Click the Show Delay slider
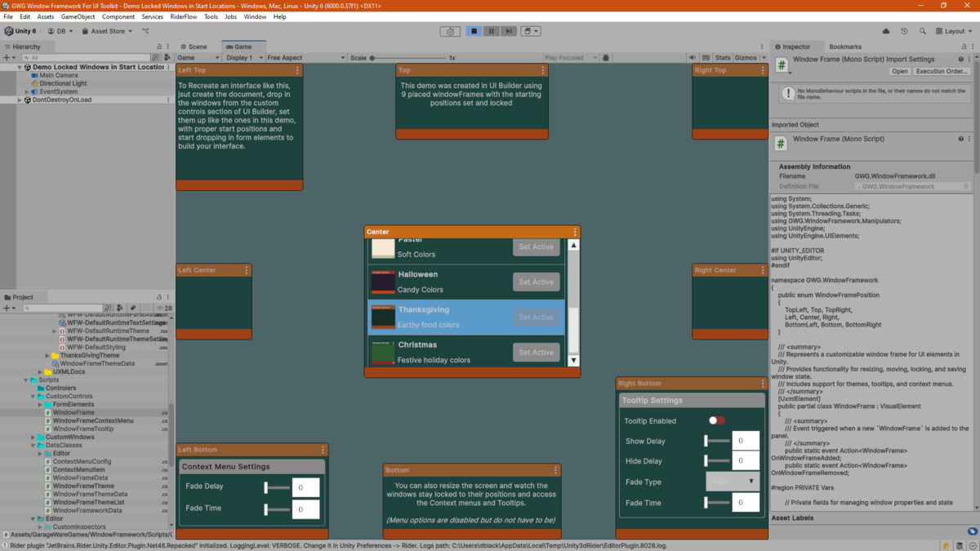The width and height of the screenshot is (980, 551). coord(717,441)
